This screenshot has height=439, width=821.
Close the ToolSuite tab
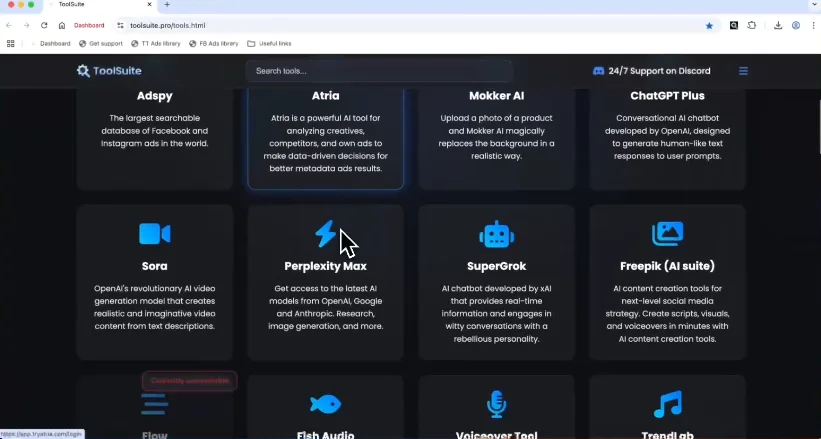click(149, 4)
